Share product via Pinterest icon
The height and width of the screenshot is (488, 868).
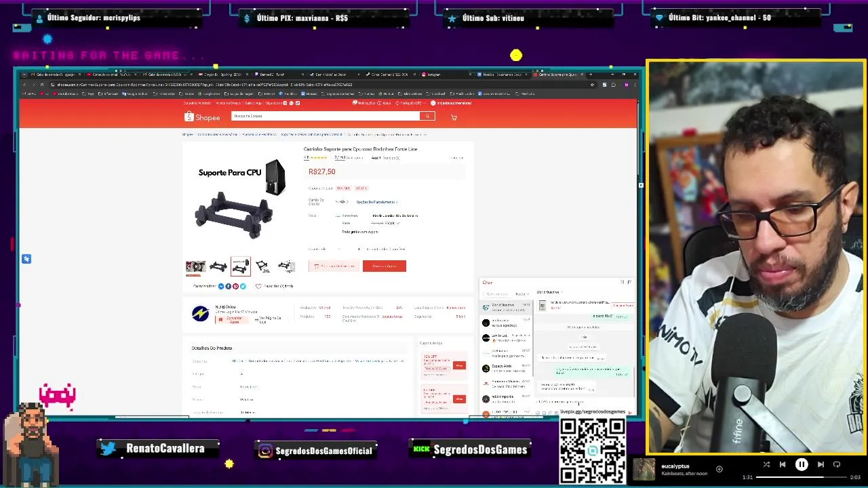(x=235, y=287)
